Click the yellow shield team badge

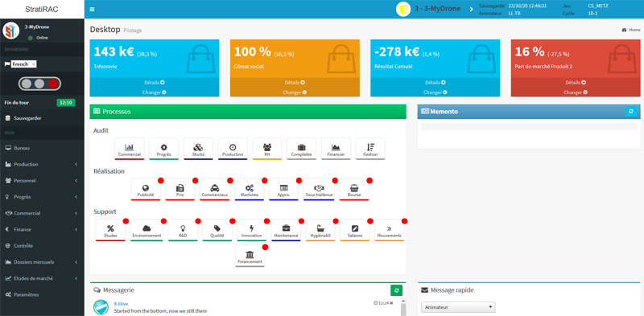click(x=403, y=9)
